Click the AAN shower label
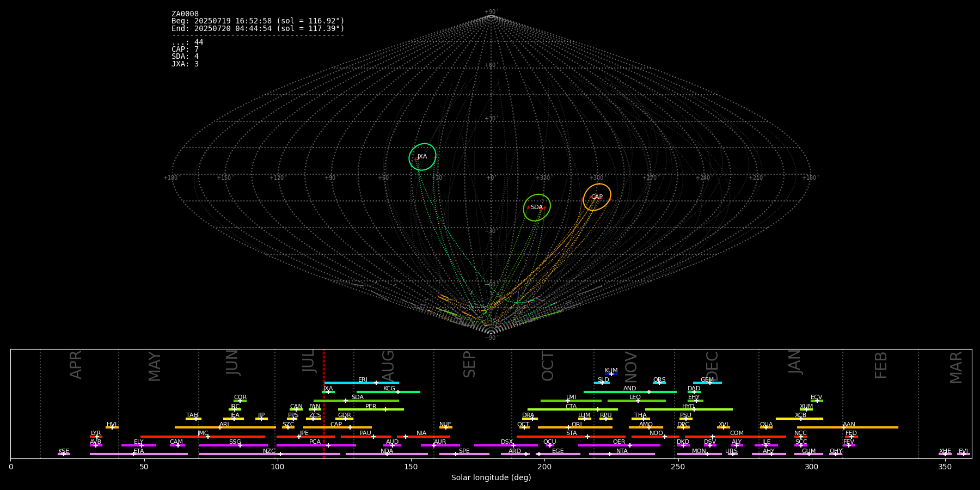Viewport: 980px width, 490px height. pos(849,425)
